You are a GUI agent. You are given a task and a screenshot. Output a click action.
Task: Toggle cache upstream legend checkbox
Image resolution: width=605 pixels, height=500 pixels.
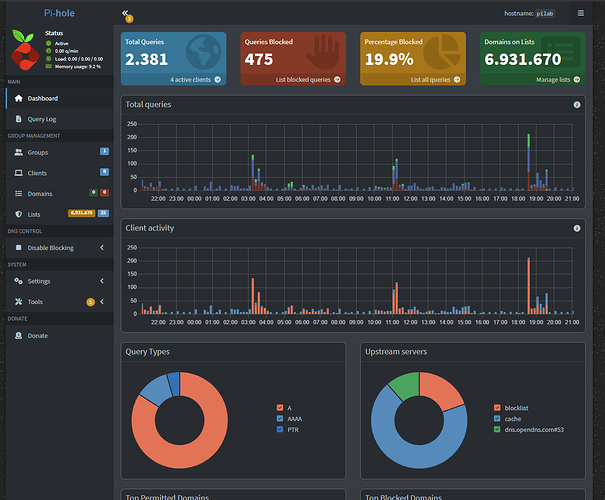click(497, 419)
